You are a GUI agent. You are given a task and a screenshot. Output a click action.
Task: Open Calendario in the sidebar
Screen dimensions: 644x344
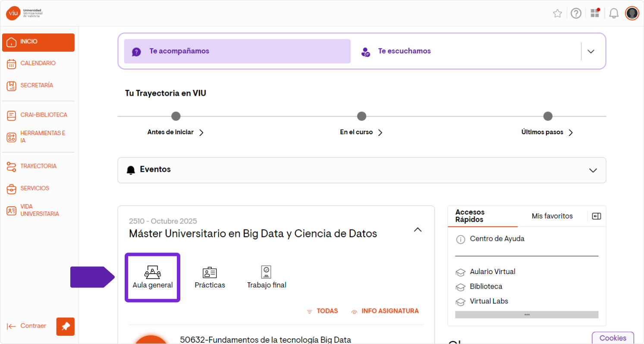[x=38, y=63]
